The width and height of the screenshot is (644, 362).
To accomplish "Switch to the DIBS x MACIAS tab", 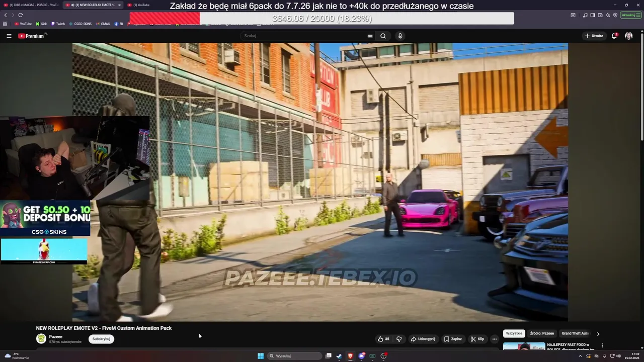I will (31, 5).
